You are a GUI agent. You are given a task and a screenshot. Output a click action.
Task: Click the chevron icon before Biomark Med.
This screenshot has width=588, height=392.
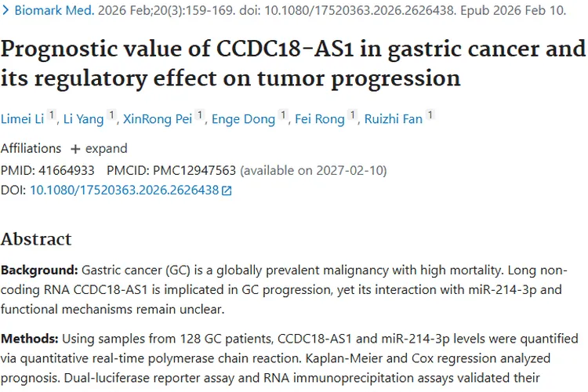coord(6,12)
